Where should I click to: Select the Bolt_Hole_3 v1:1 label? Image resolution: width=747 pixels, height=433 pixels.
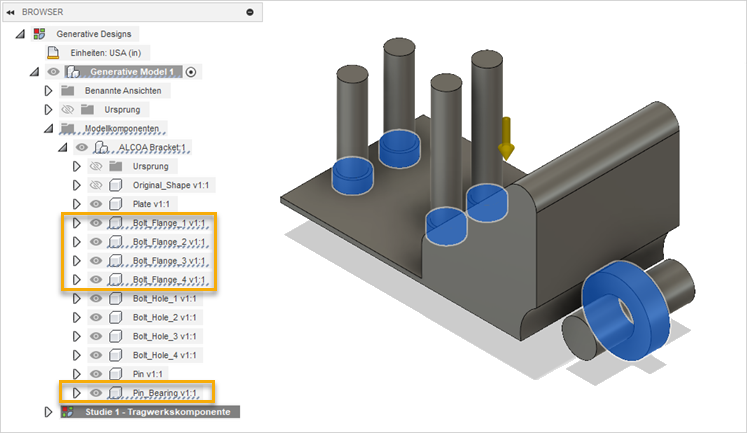coord(164,336)
